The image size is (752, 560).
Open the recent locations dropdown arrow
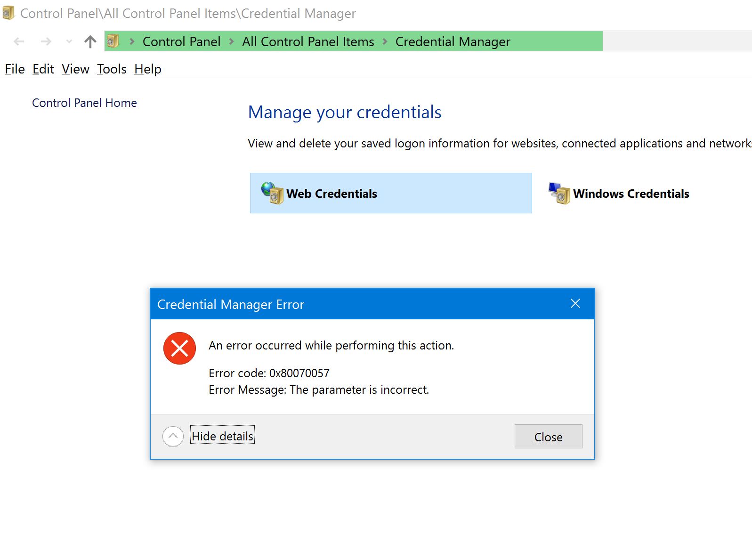[x=69, y=42]
